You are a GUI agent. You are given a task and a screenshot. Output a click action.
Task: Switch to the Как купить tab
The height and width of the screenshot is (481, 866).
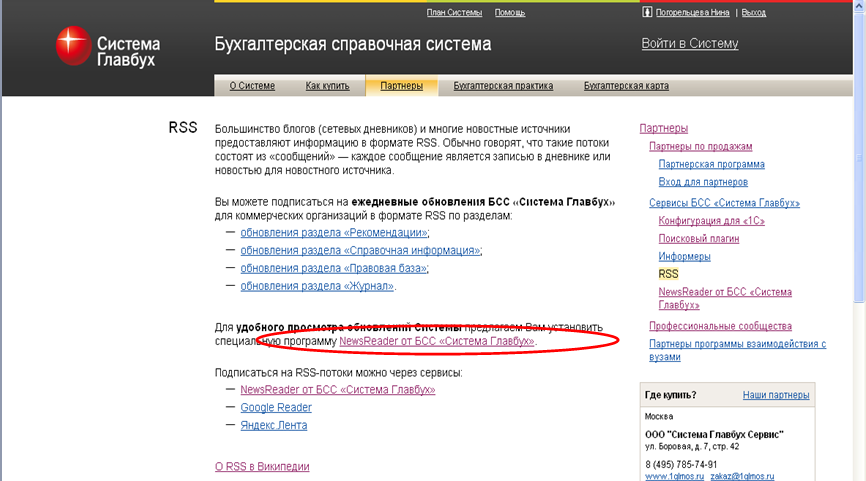point(328,86)
